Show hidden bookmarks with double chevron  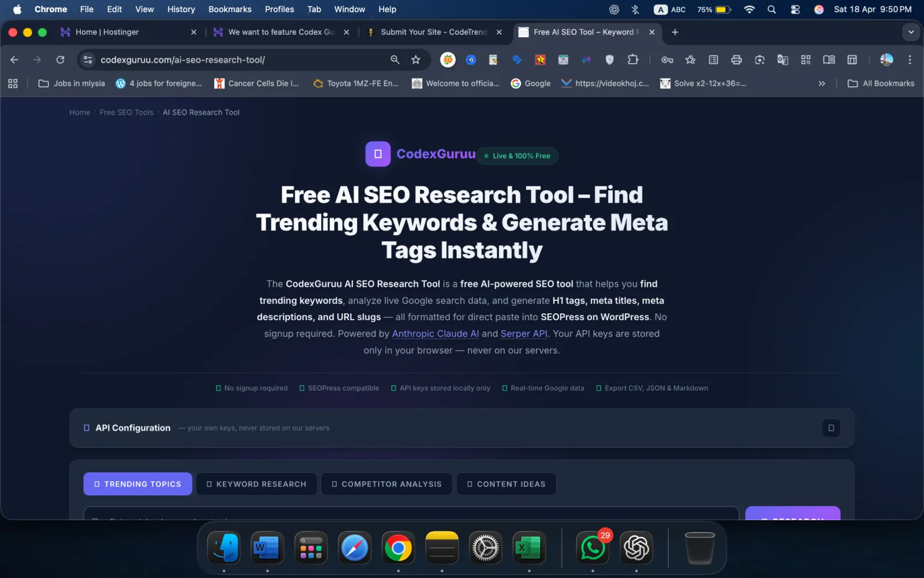pos(822,83)
